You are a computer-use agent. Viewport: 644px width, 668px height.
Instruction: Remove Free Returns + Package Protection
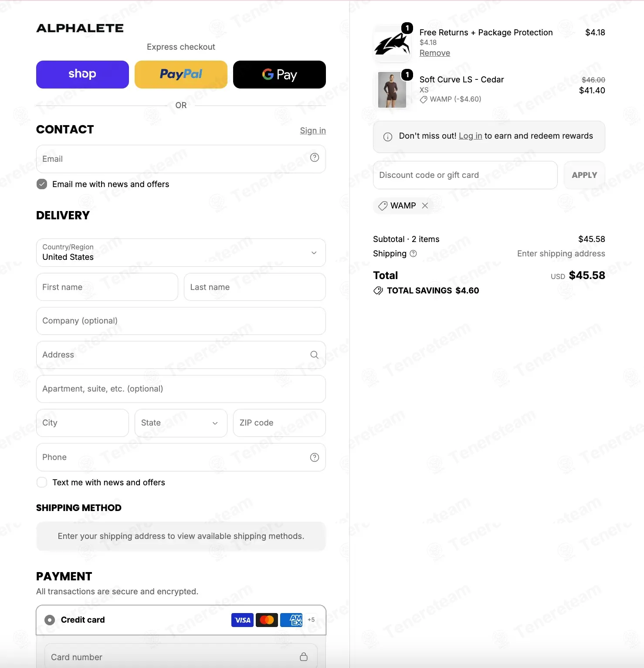click(x=434, y=53)
